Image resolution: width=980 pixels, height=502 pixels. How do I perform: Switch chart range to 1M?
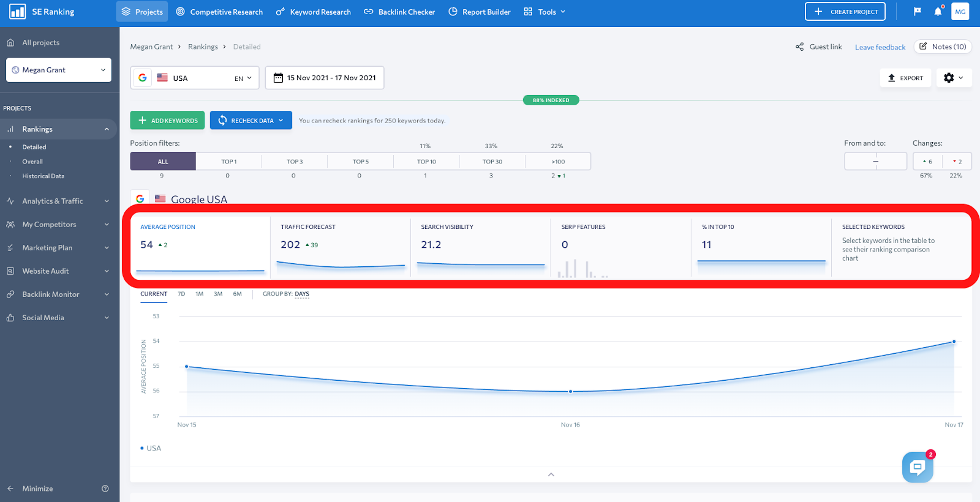click(x=199, y=294)
